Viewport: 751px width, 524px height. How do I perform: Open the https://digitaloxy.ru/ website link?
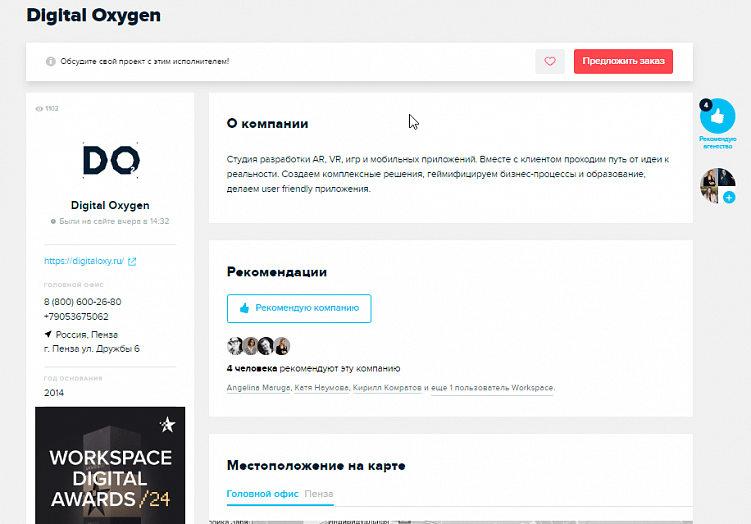point(84,261)
